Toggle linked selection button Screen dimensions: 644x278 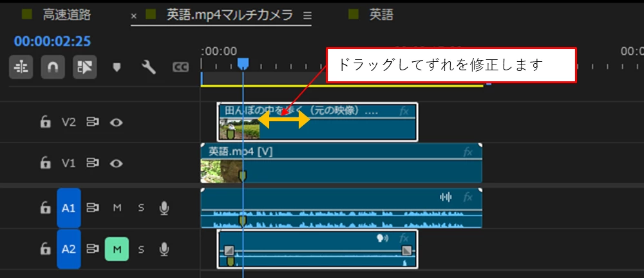tap(85, 67)
